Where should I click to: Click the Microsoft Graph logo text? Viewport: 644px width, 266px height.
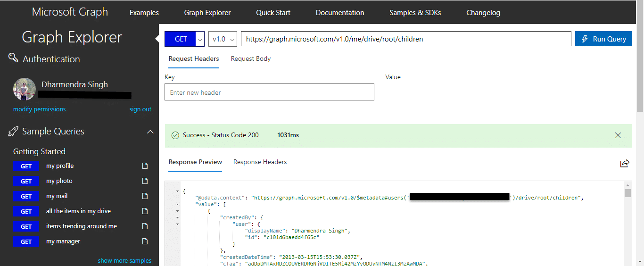(x=70, y=12)
